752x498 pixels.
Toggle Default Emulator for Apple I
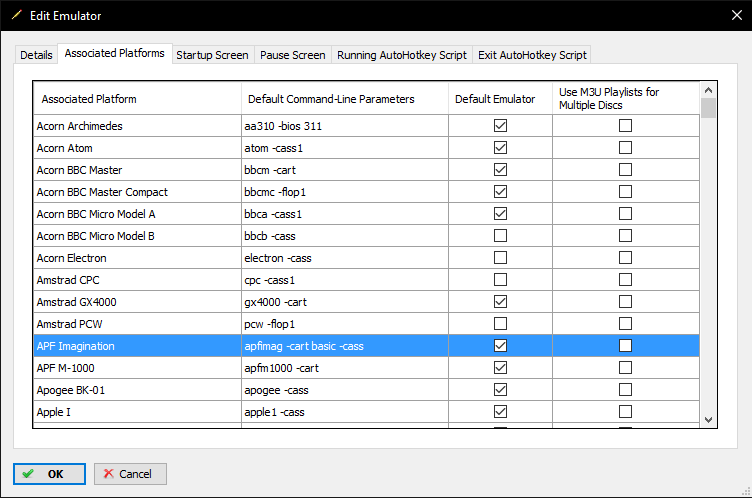pyautogui.click(x=500, y=412)
